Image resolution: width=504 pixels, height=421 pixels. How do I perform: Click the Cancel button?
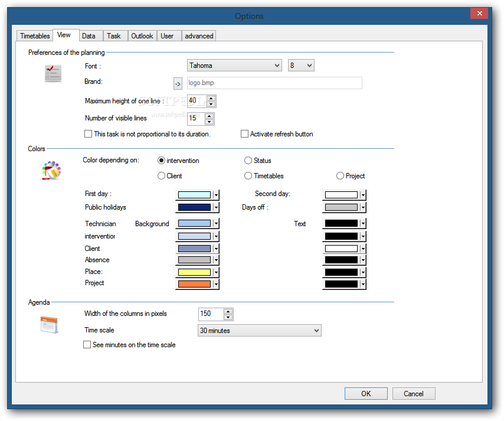(413, 394)
